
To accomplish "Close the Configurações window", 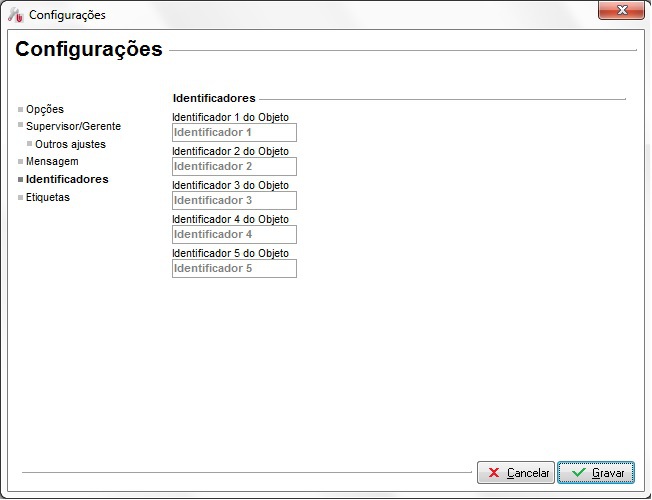I will pyautogui.click(x=621, y=13).
